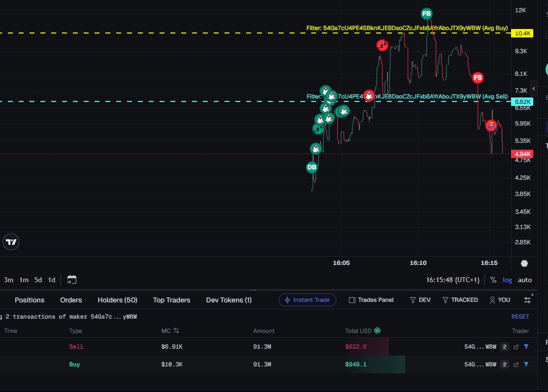Click the Avg Sell filter line label
The image size is (548, 392).
407,97
